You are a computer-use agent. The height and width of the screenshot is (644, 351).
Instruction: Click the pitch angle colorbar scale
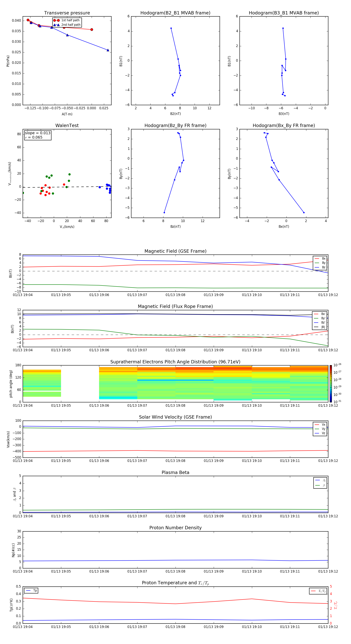(331, 384)
